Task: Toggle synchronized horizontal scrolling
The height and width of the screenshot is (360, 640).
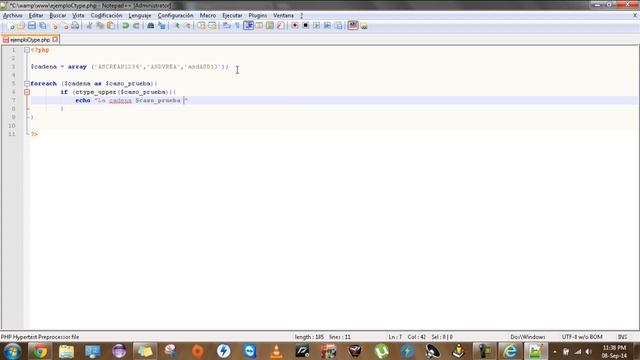Action: coord(212,26)
